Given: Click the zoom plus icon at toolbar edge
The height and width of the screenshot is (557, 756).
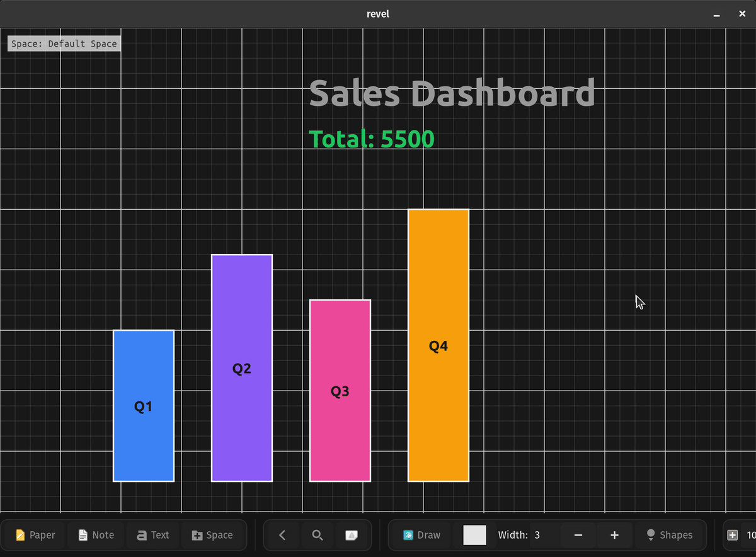Looking at the screenshot, I should coord(733,535).
